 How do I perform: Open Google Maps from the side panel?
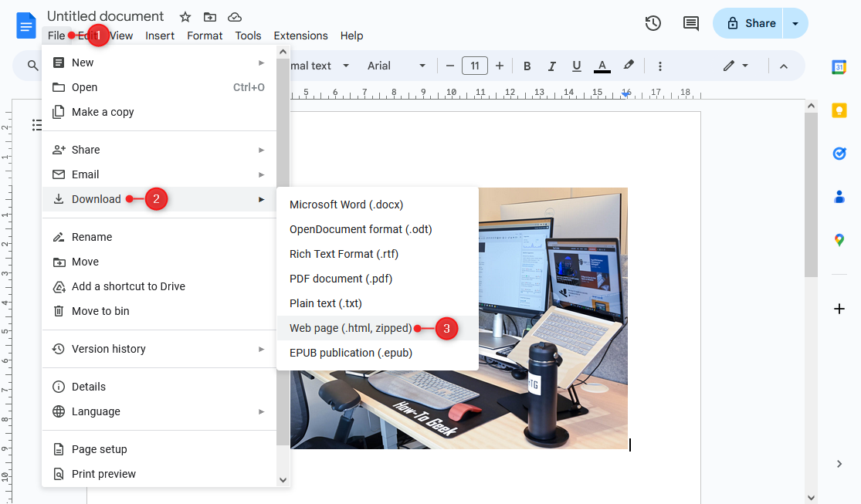[x=839, y=240]
